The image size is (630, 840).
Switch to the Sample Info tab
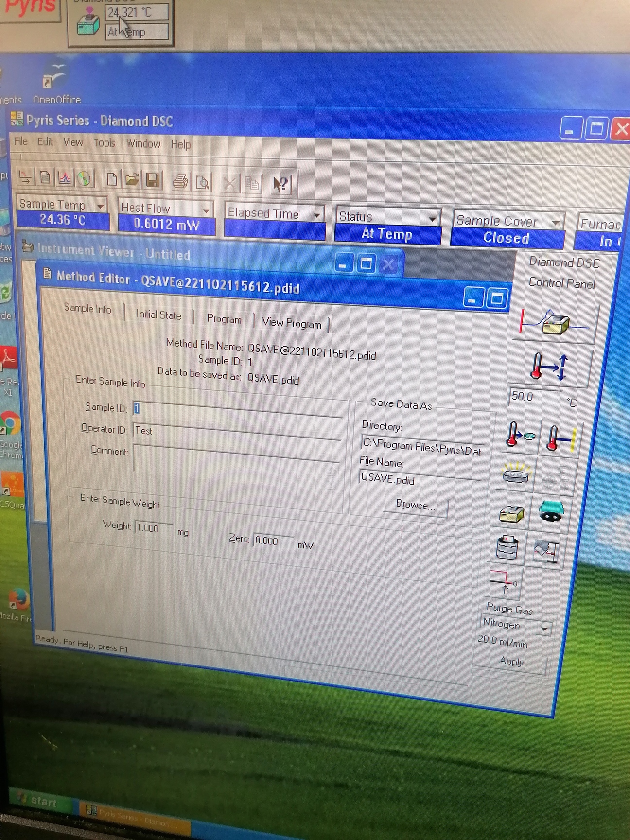[87, 309]
